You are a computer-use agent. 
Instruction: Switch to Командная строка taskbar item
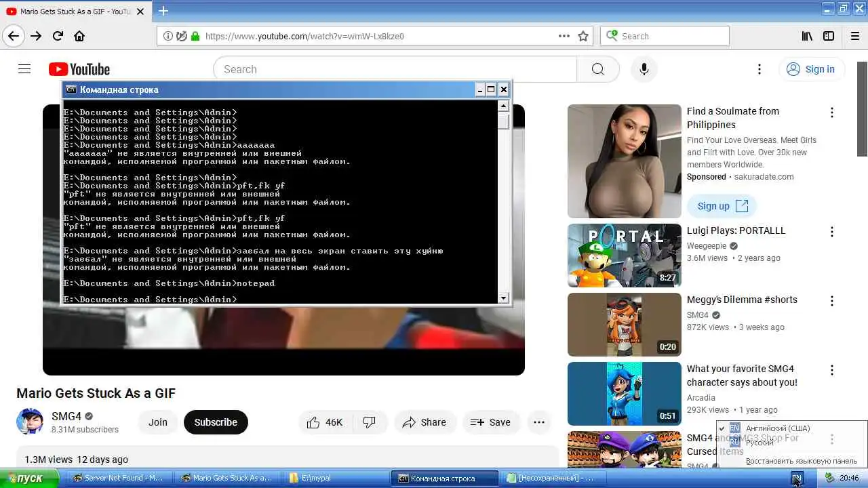(444, 478)
